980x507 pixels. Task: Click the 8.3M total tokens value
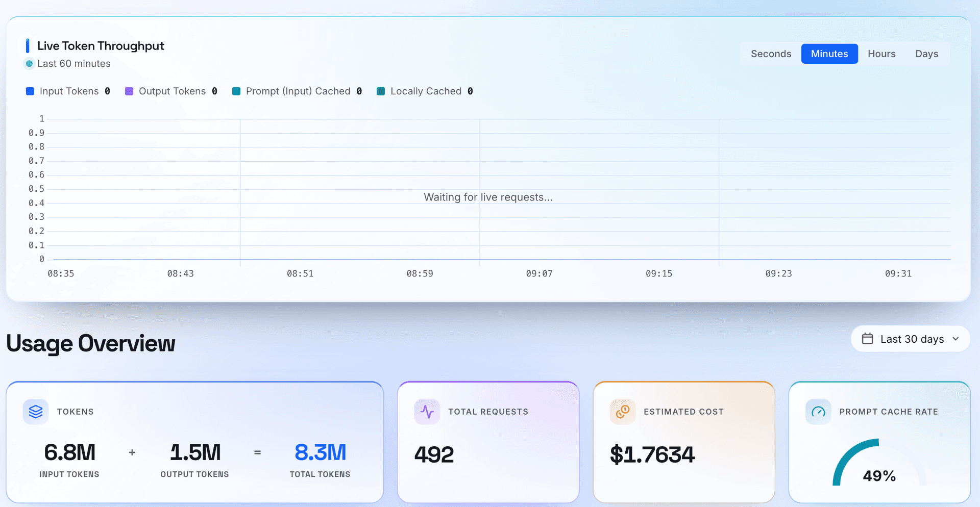point(320,452)
